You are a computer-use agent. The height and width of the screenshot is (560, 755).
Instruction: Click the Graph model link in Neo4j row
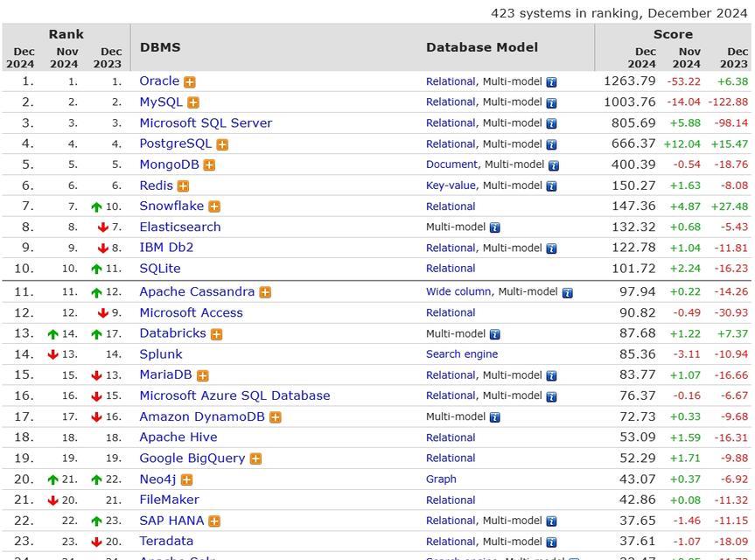point(441,479)
